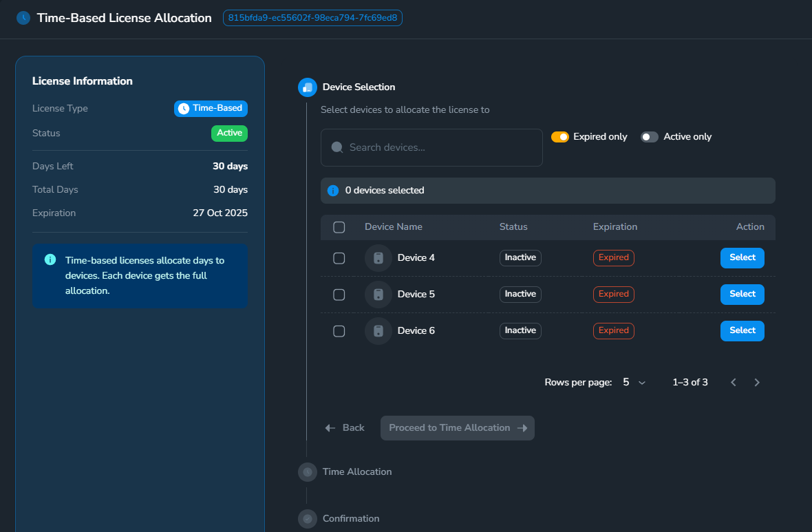The height and width of the screenshot is (532, 812).
Task: Click Inactive badge for Device 5
Action: [520, 295]
